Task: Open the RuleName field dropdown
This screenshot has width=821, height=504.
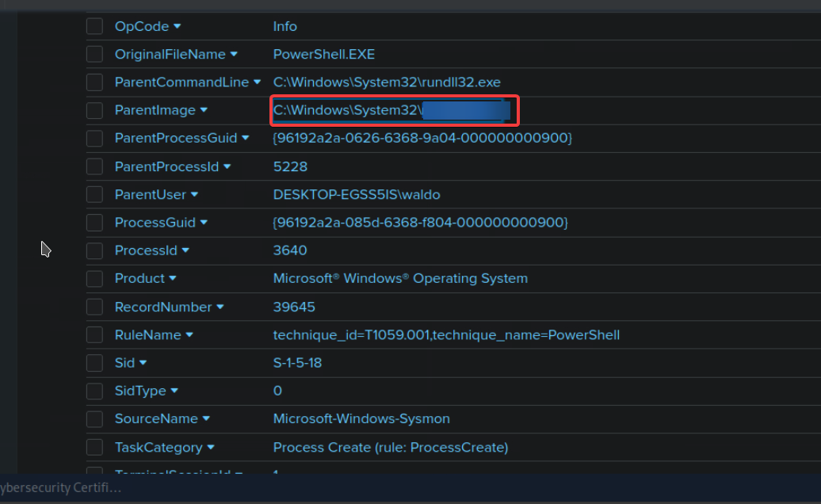Action: click(189, 335)
